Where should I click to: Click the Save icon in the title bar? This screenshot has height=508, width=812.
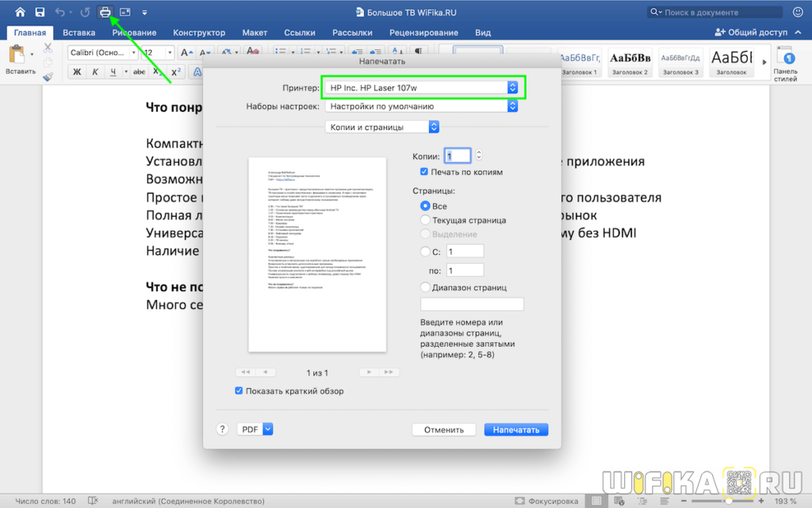pos(40,12)
